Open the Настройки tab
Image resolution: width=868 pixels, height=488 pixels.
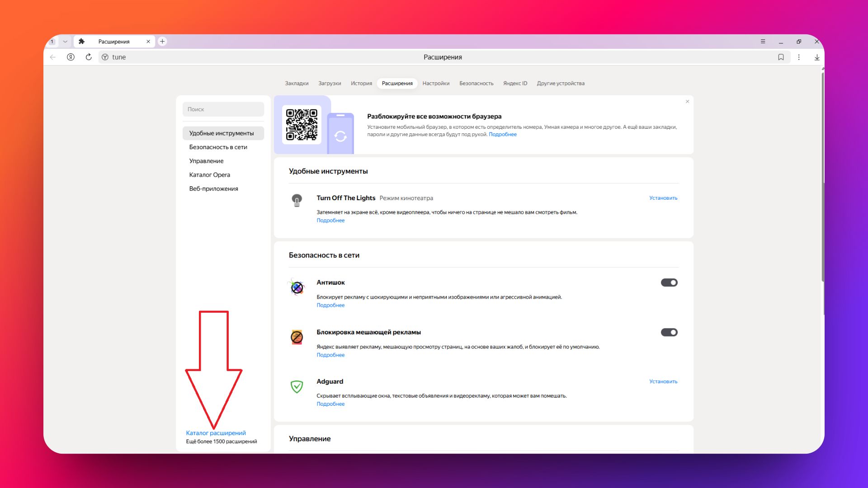tap(436, 83)
